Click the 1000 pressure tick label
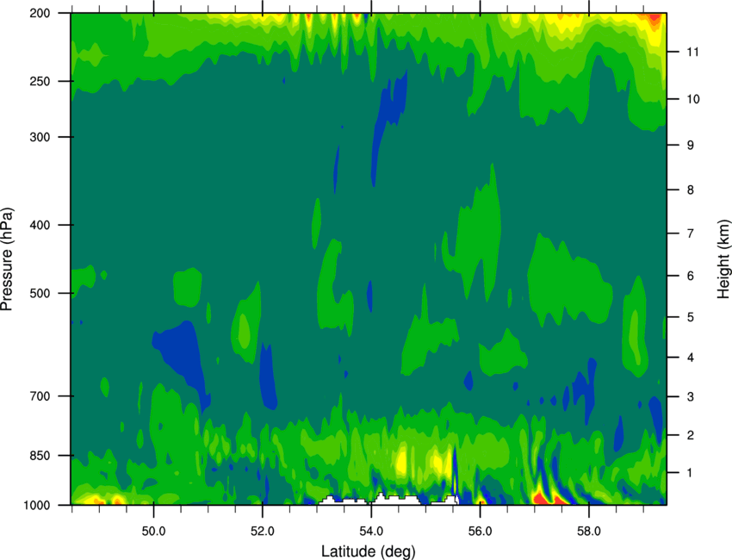Image resolution: width=732 pixels, height=560 pixels. click(37, 505)
